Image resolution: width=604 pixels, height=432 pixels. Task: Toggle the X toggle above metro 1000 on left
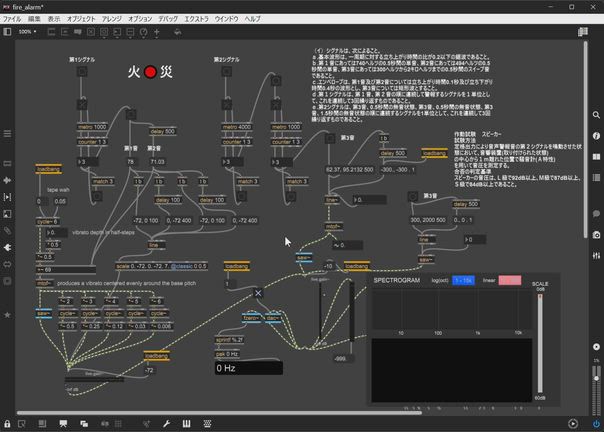[x=82, y=104]
